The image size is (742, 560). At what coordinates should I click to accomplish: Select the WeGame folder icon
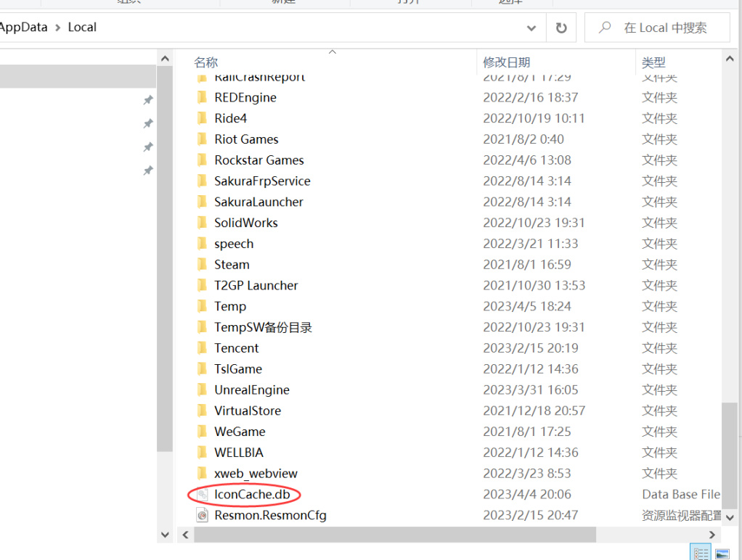point(202,432)
